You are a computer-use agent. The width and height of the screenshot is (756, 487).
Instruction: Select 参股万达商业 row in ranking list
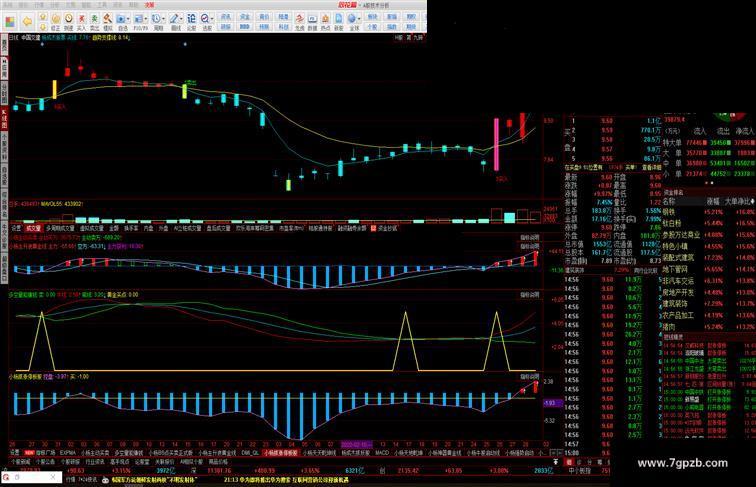coord(708,235)
